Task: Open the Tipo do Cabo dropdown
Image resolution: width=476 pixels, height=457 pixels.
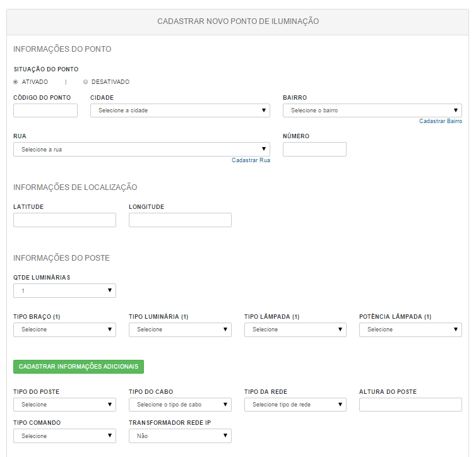Action: point(180,405)
